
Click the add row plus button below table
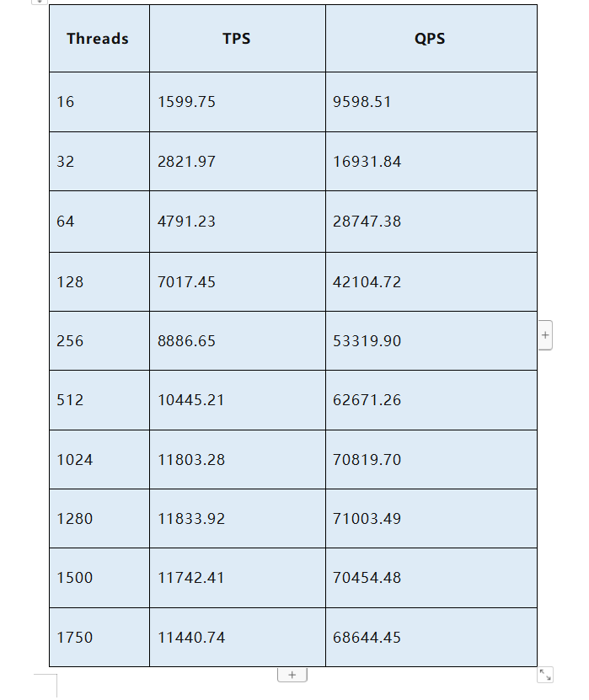292,675
